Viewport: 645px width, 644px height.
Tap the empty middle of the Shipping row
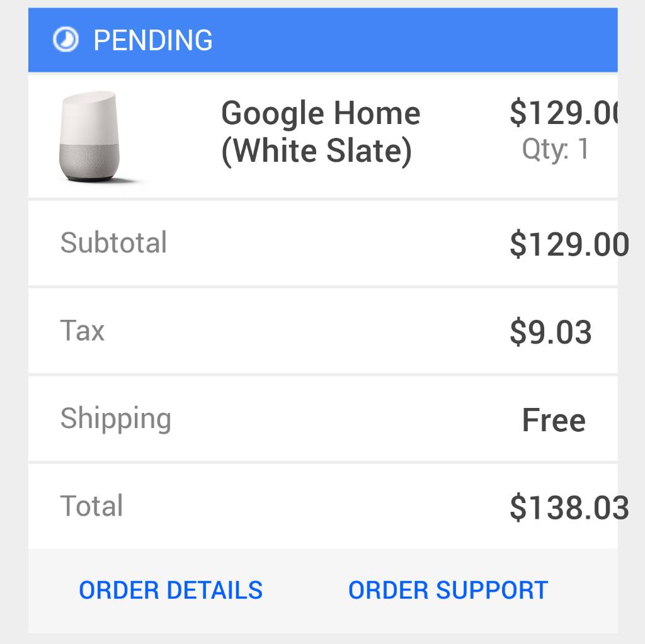346,419
